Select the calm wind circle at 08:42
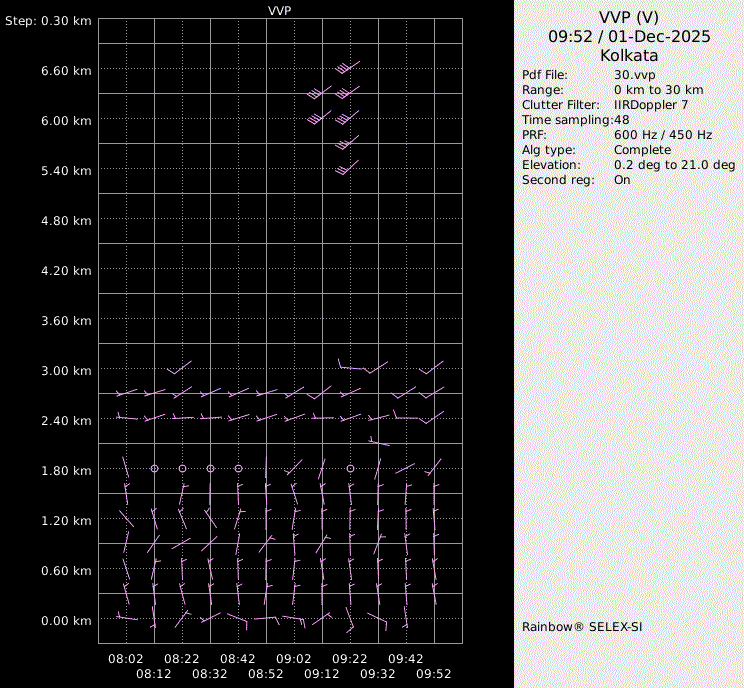Viewport: 744px width, 688px height. pos(238,468)
